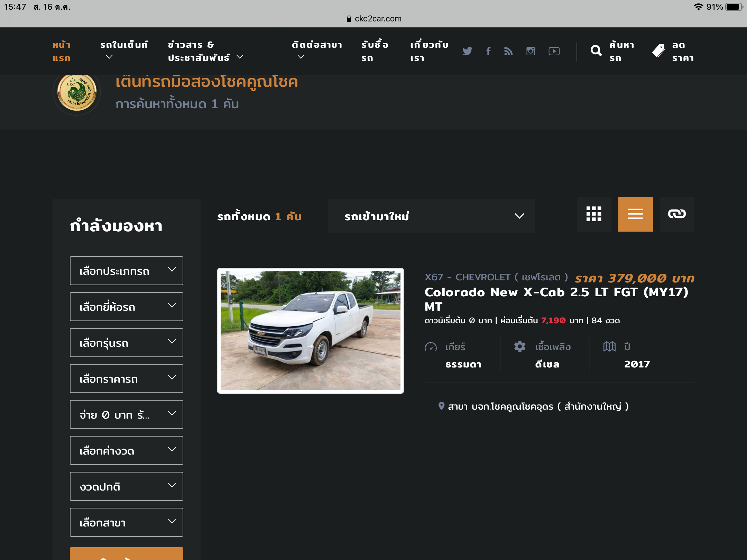Click the price tag discount icon

tap(658, 51)
